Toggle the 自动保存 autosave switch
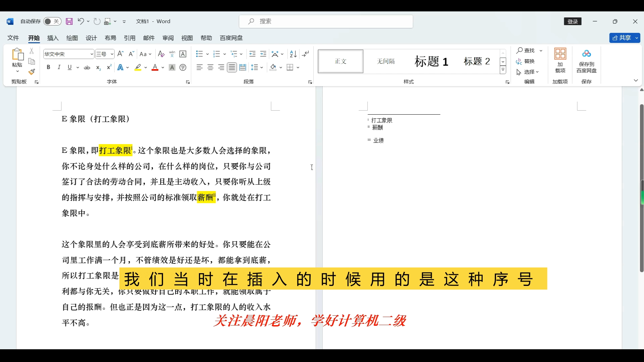The height and width of the screenshot is (362, 644). point(52,21)
